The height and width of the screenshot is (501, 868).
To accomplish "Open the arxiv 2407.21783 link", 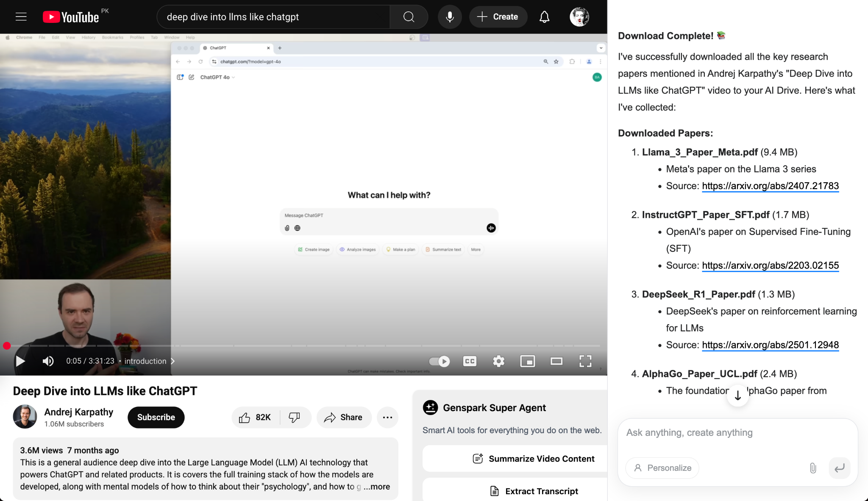I will click(x=770, y=186).
